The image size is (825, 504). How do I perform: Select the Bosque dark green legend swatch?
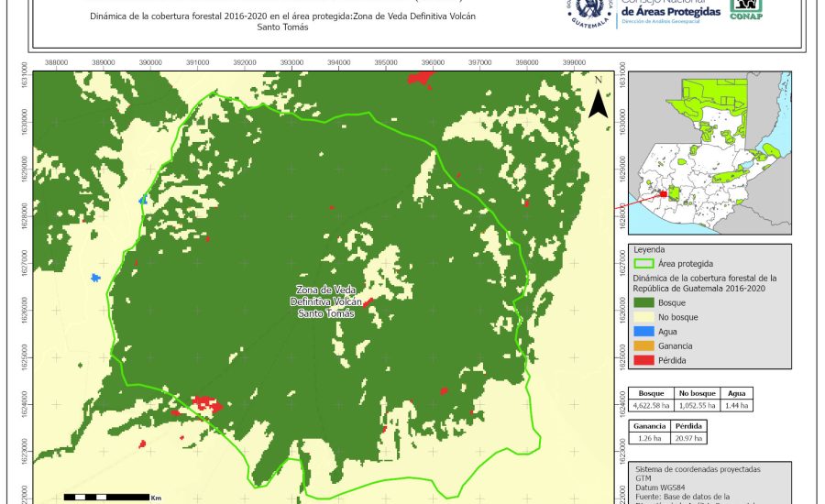coord(643,301)
